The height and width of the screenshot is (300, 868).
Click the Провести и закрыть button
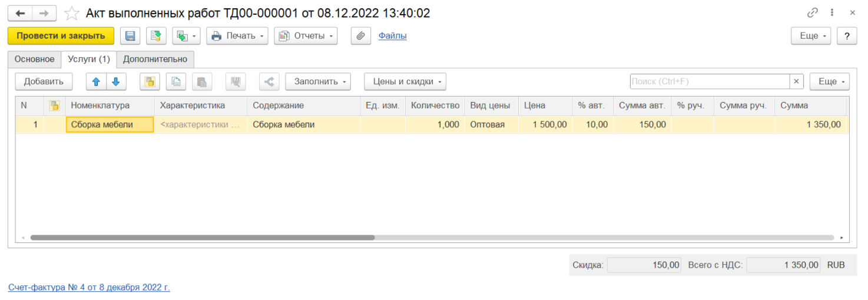click(x=61, y=36)
